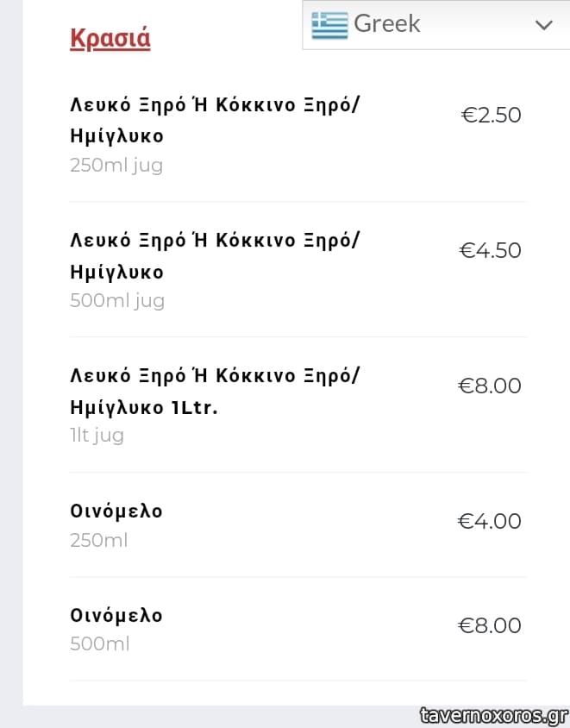Click the tavernoxoros.gr watermark

coord(493,715)
